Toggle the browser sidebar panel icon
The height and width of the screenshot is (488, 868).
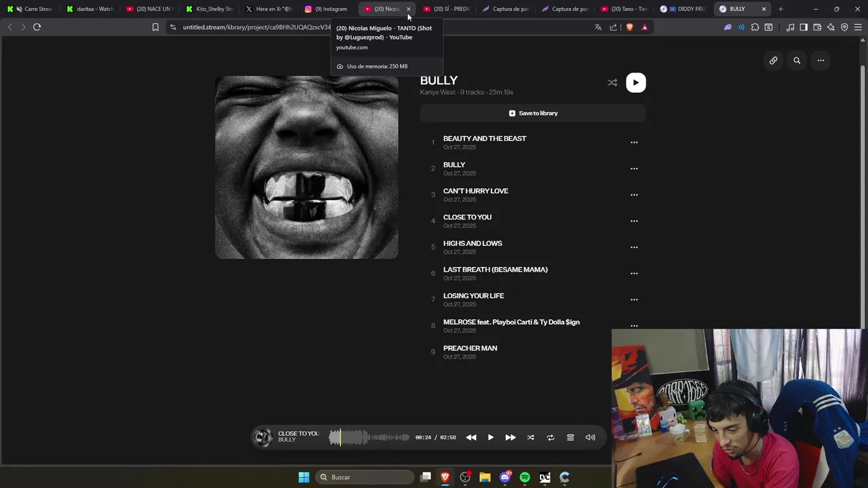click(804, 27)
